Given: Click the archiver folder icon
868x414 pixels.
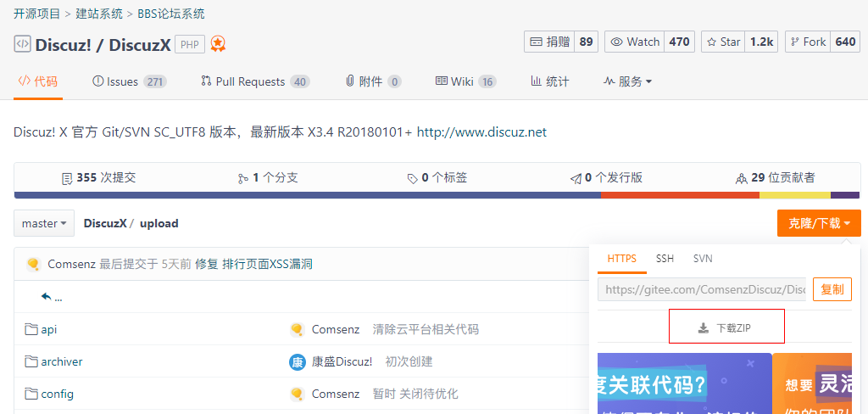Looking at the screenshot, I should click(x=31, y=361).
